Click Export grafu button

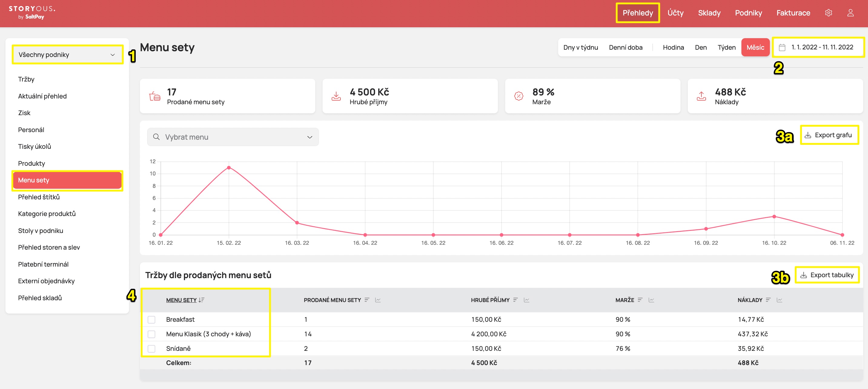point(829,135)
